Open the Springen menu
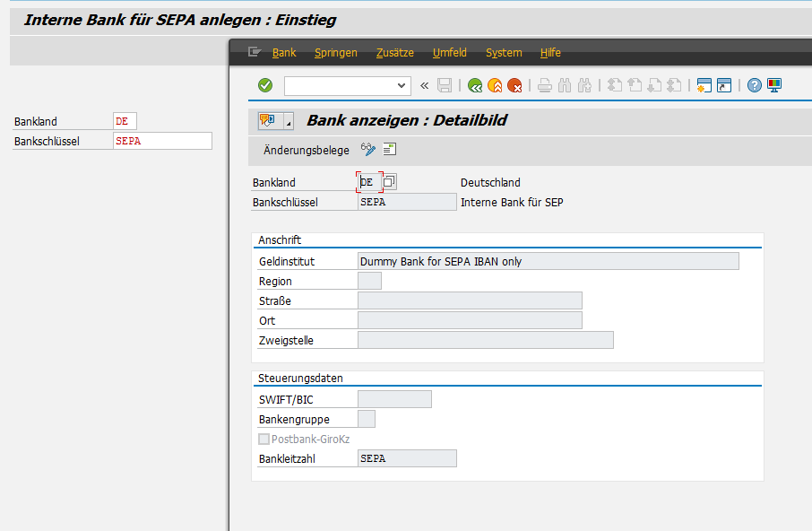Screen dimensions: 812x531 click(336, 53)
